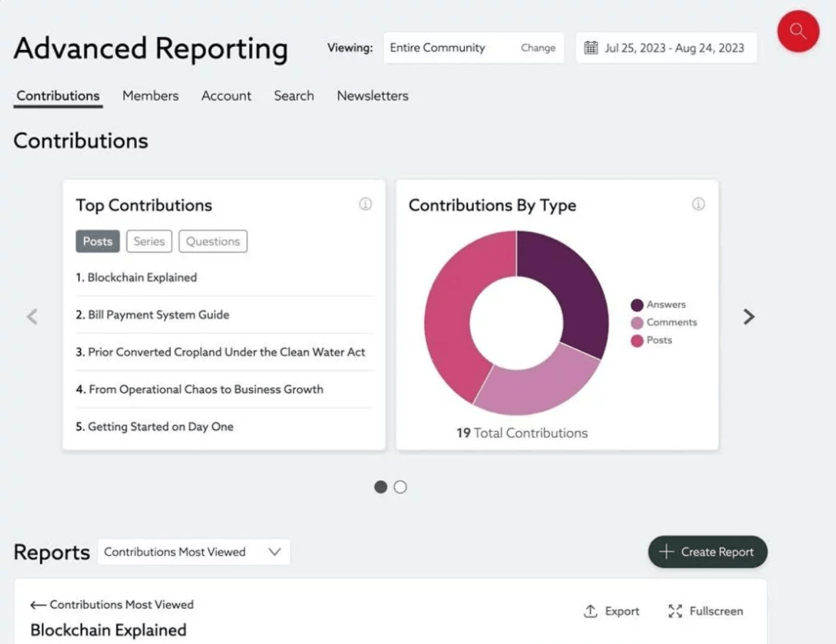This screenshot has width=836, height=644.
Task: Select the second carousel page dot
Action: pos(400,487)
